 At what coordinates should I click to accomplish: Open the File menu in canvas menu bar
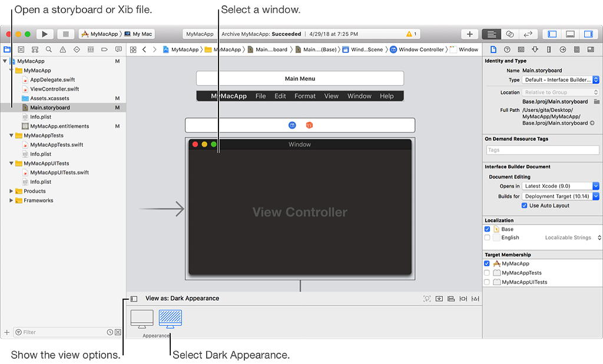tap(260, 96)
